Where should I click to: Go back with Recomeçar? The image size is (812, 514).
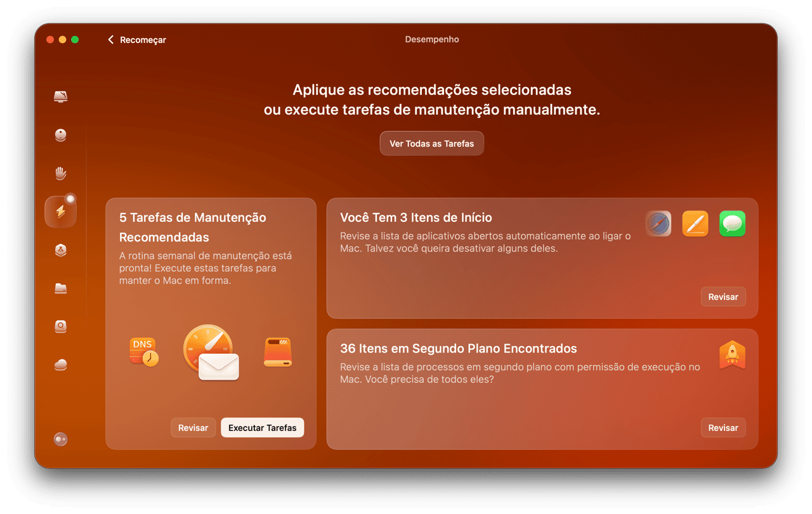[137, 40]
